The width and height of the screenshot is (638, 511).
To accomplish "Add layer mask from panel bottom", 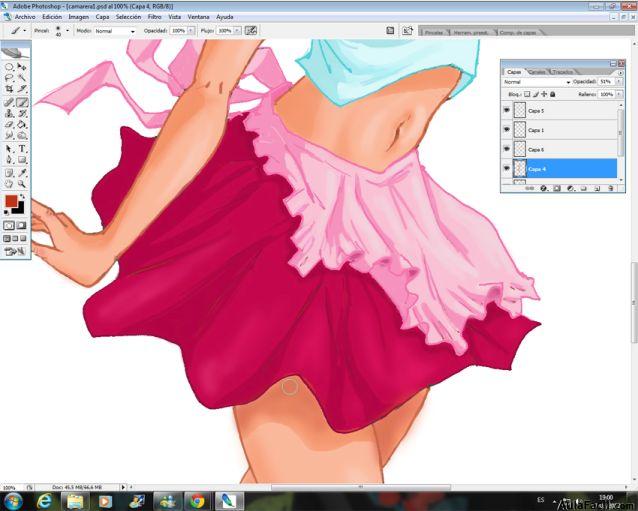I will point(557,188).
